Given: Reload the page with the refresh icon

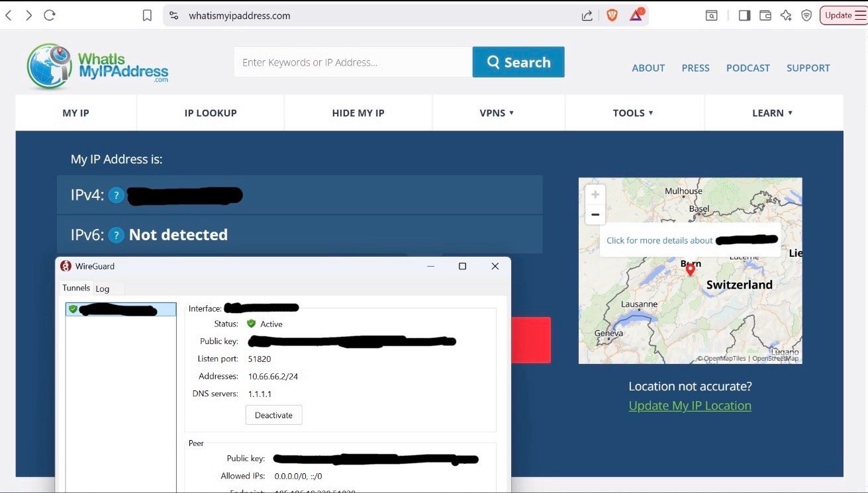Looking at the screenshot, I should pos(49,15).
